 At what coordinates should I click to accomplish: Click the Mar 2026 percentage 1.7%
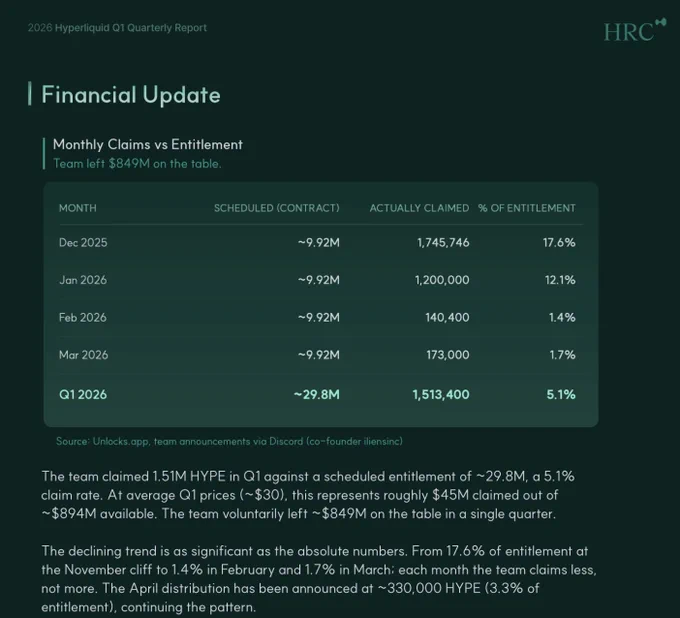(562, 355)
